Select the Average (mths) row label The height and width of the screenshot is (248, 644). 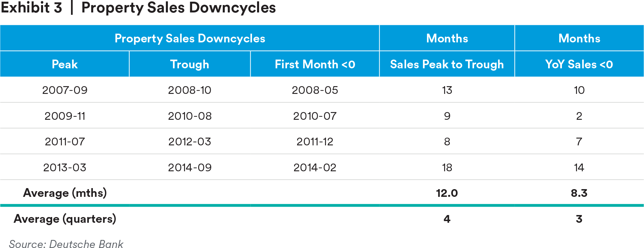pyautogui.click(x=65, y=193)
